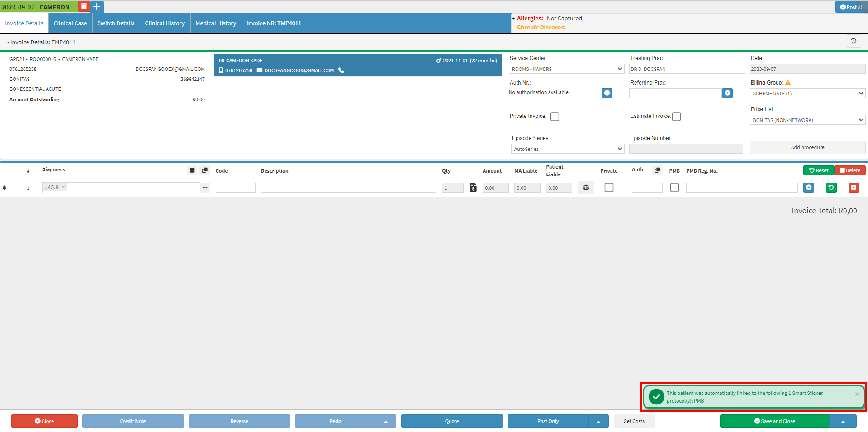Screen dimensions: 868x432
Task: Switch to the Clinical Case tab
Action: point(70,23)
